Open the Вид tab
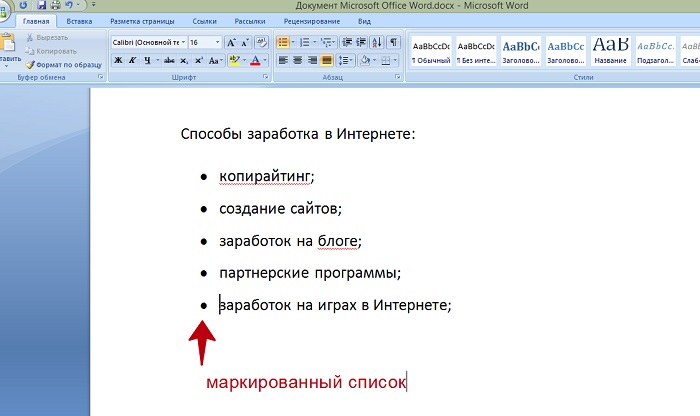The image size is (700, 416). [364, 21]
